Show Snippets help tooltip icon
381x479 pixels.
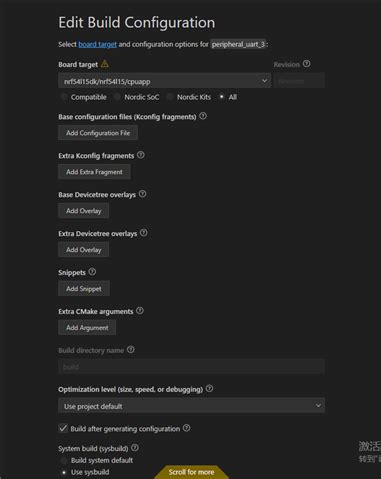click(92, 272)
